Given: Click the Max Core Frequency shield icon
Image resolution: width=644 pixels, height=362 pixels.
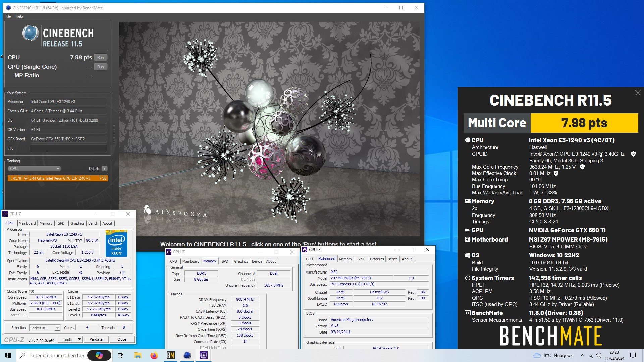Looking at the screenshot, I should (x=582, y=167).
